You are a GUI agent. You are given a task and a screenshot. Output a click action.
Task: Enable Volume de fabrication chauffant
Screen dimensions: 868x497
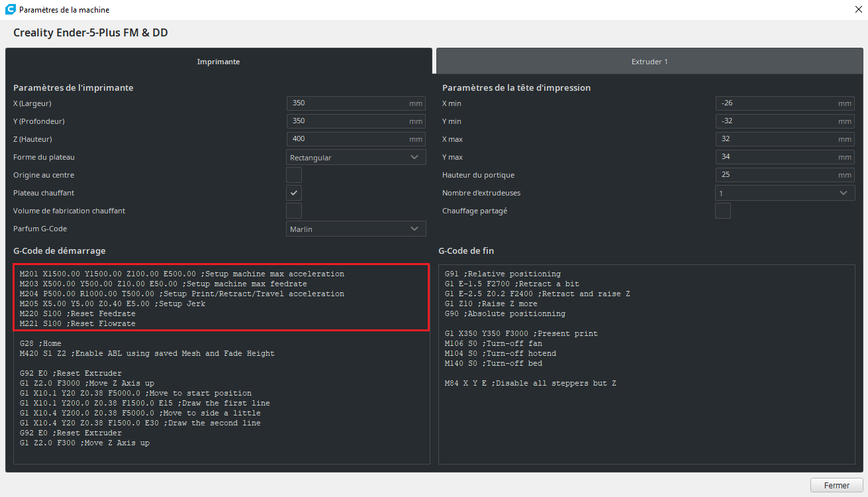[x=294, y=211]
